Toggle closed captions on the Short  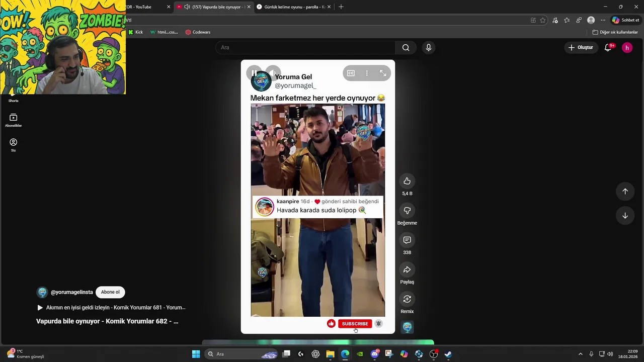coord(351,73)
